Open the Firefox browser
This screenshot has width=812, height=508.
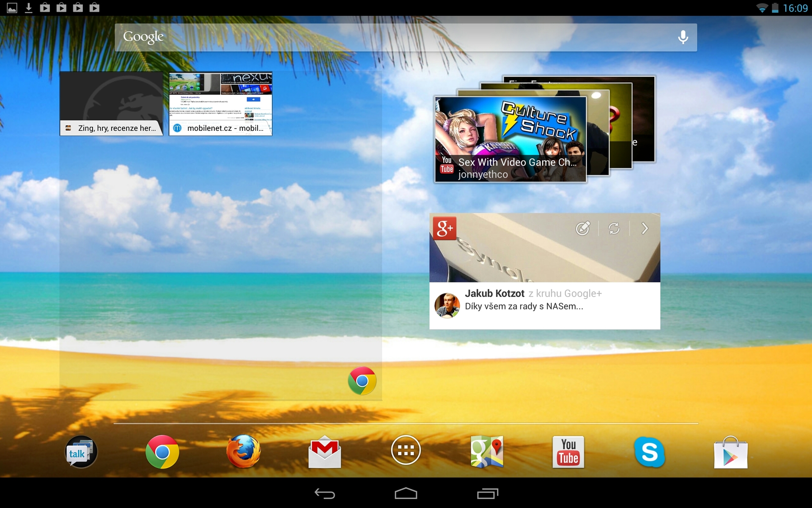tap(244, 451)
